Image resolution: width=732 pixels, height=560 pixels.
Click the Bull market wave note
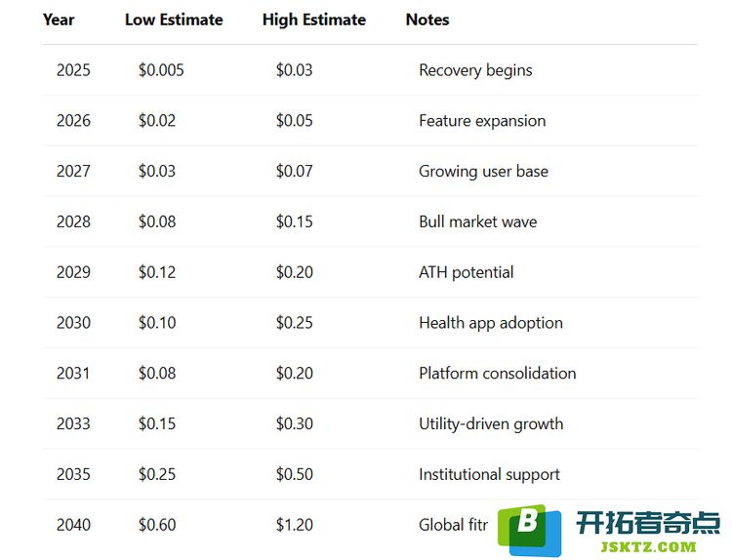477,221
